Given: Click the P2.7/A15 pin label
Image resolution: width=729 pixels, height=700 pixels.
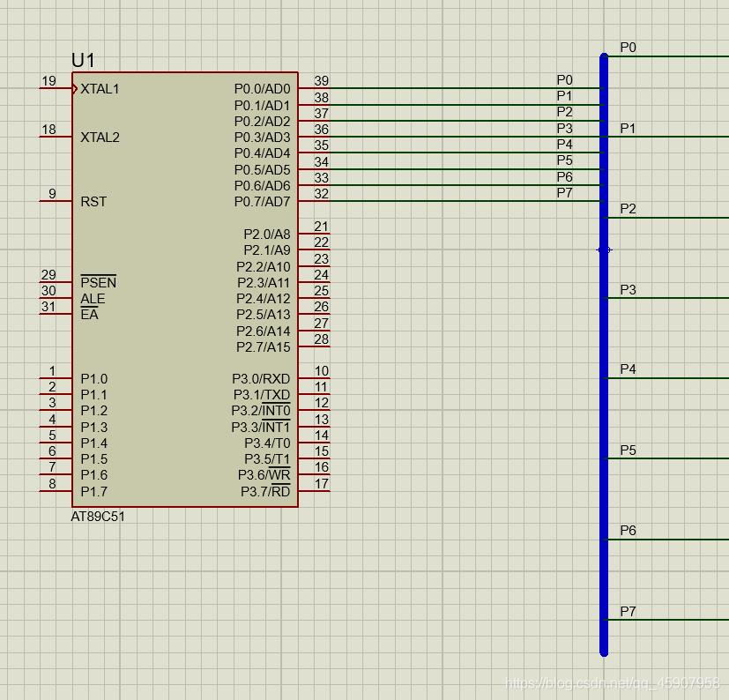Looking at the screenshot, I should point(264,347).
